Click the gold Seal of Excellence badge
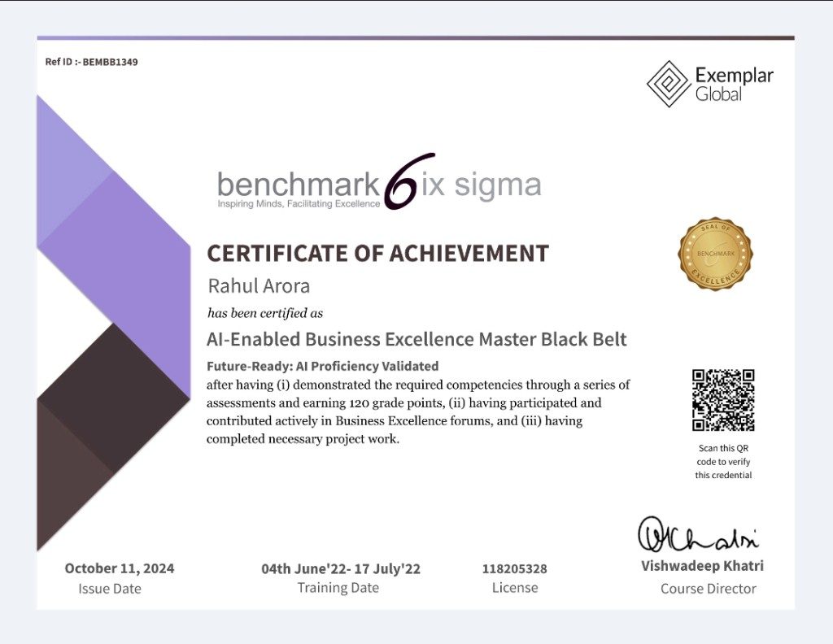The width and height of the screenshot is (833, 644). (x=715, y=254)
